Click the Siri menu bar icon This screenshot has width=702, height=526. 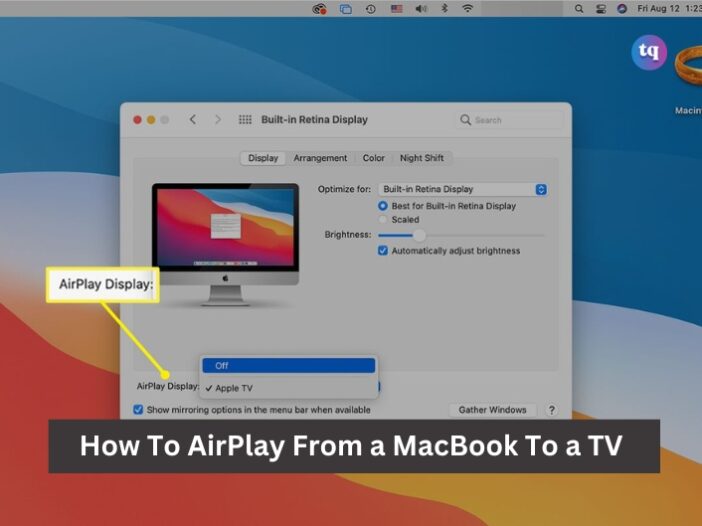coord(622,9)
